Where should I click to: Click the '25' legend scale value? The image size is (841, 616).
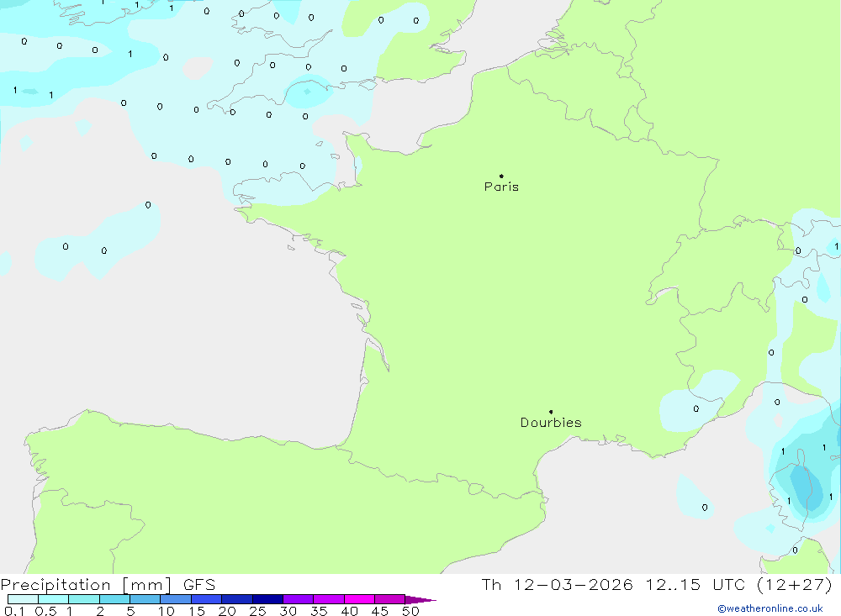[257, 611]
